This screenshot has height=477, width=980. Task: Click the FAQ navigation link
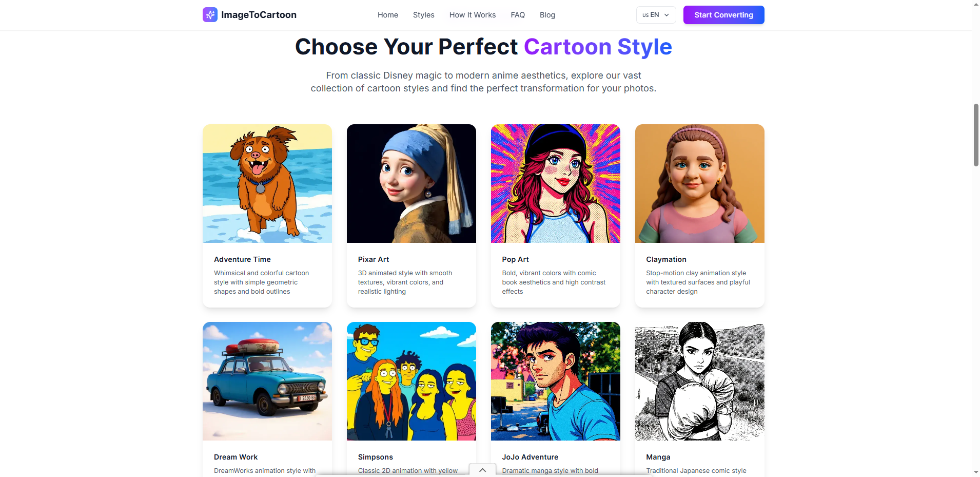point(517,15)
